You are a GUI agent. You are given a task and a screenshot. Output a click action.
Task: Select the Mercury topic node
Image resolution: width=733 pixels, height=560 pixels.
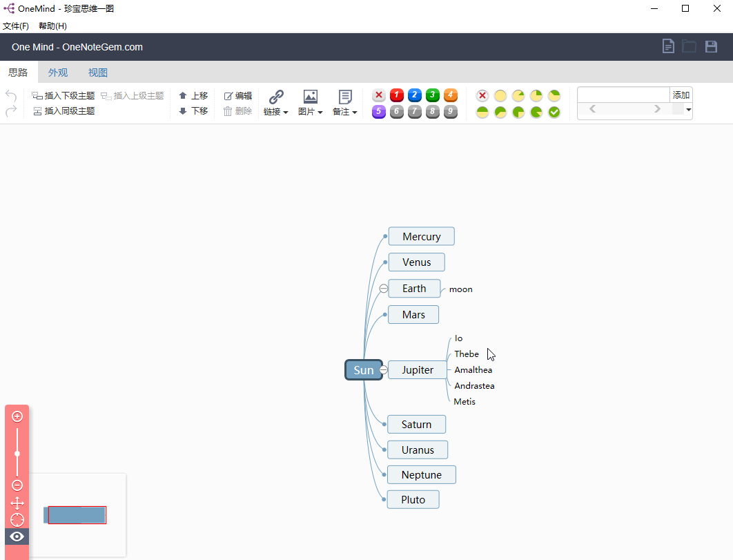coord(421,236)
